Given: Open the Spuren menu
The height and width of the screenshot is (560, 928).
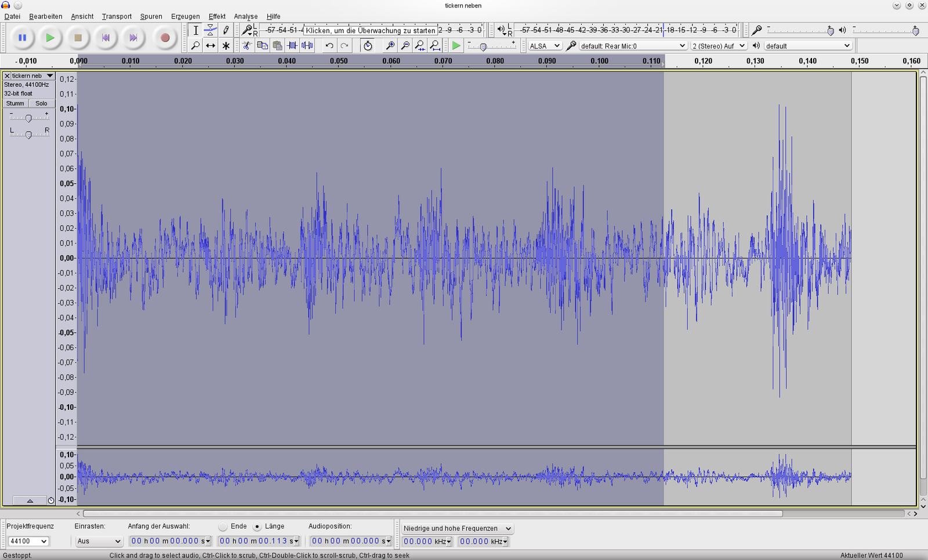Looking at the screenshot, I should point(151,16).
